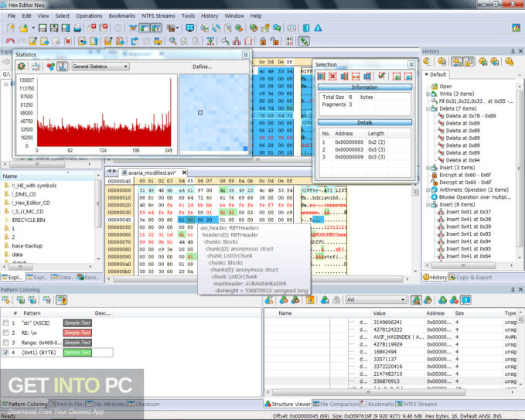The width and height of the screenshot is (525, 420).
Task: Open the AVI structure dropdown
Action: (x=376, y=300)
